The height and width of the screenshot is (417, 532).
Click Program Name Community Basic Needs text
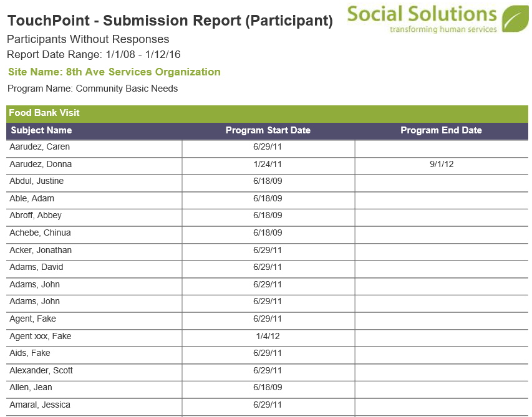(93, 89)
